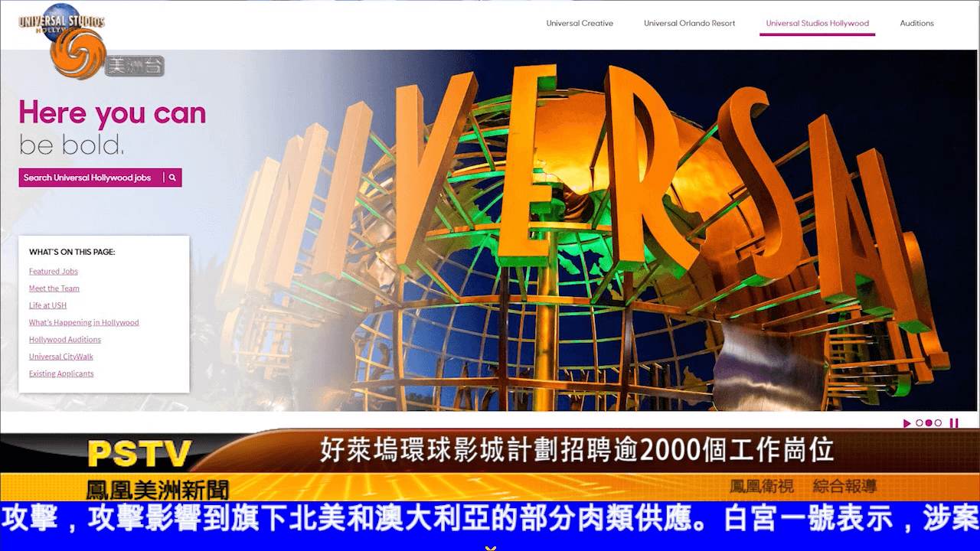This screenshot has height=551, width=980.
Task: Open What's Happening in Hollywood link
Action: coord(84,323)
